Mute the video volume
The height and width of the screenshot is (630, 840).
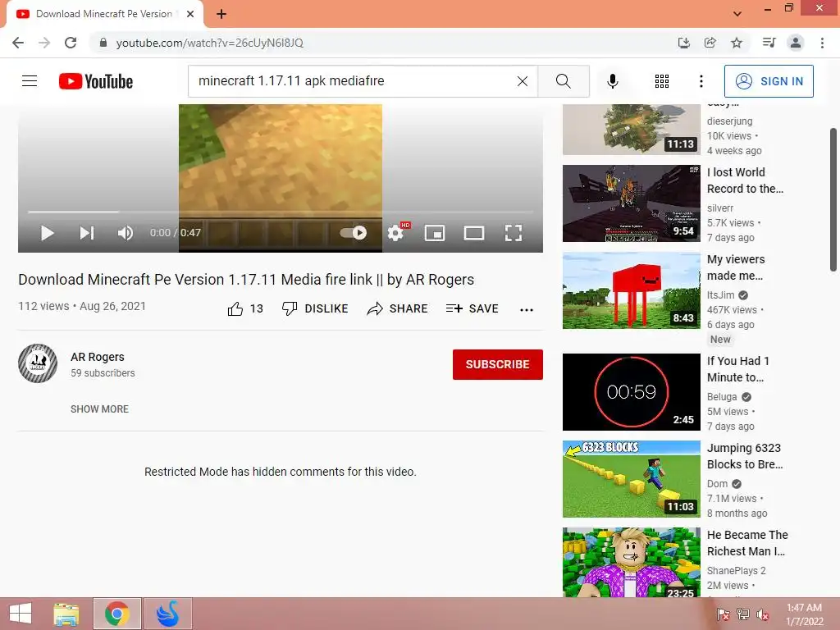(126, 232)
